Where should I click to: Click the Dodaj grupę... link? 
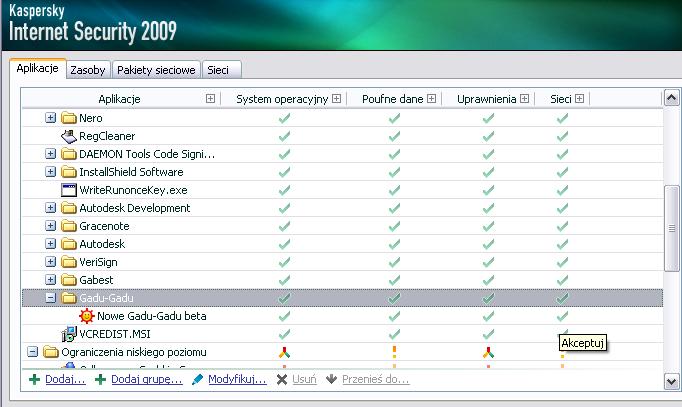147,380
